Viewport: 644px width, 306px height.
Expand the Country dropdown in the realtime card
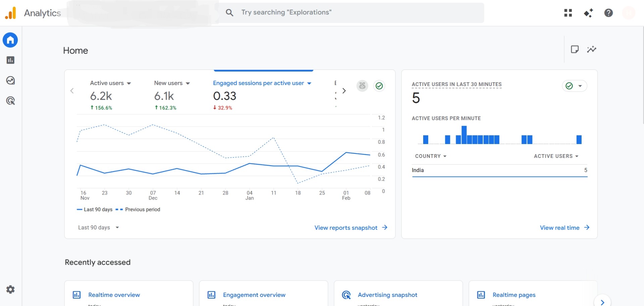pyautogui.click(x=431, y=156)
